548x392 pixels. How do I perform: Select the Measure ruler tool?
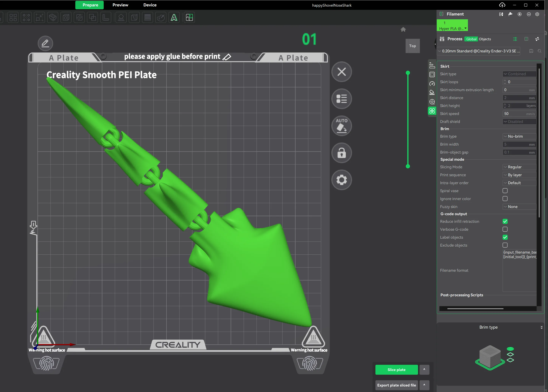click(106, 17)
